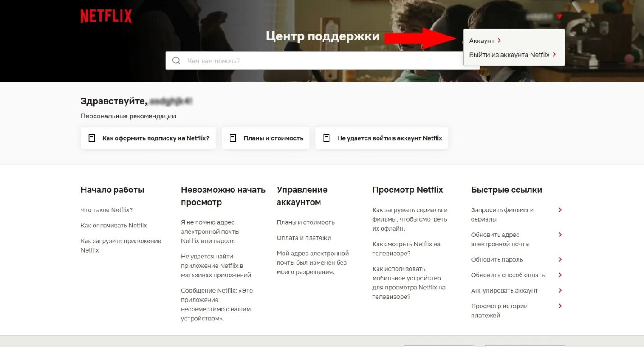This screenshot has height=347, width=644.
Task: Select 'Выйти из аккаунта Netflix' menu item
Action: pos(509,55)
